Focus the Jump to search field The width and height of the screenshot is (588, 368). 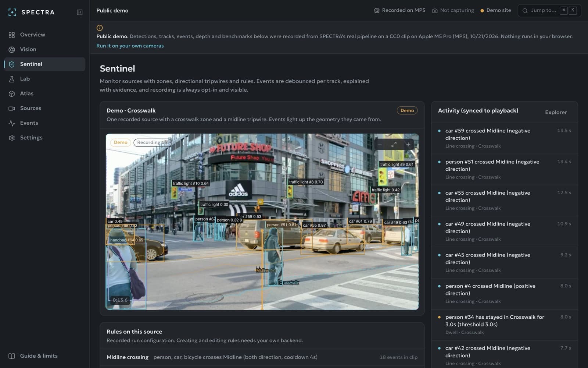pos(549,10)
